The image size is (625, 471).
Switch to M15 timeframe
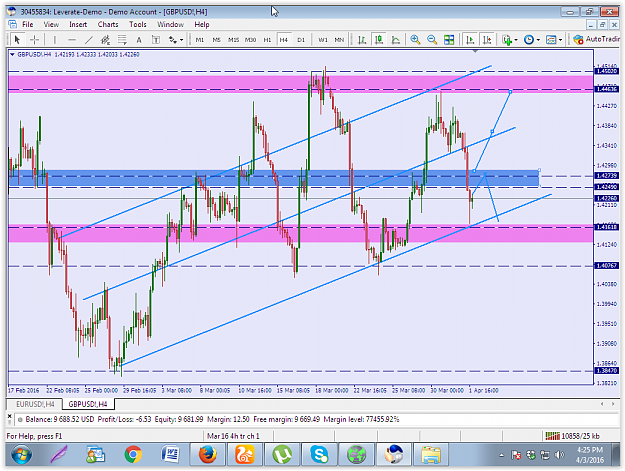(x=233, y=39)
